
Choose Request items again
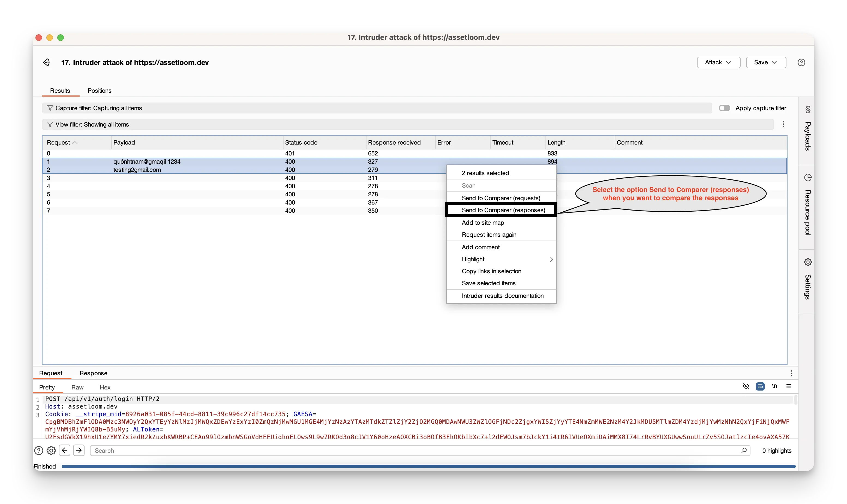coord(501,235)
